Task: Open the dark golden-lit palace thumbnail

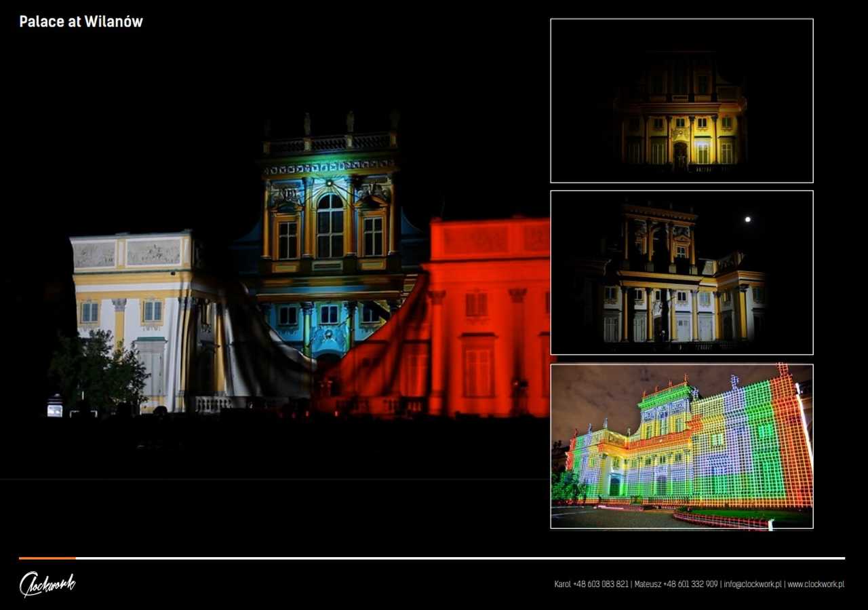Action: 682,100
